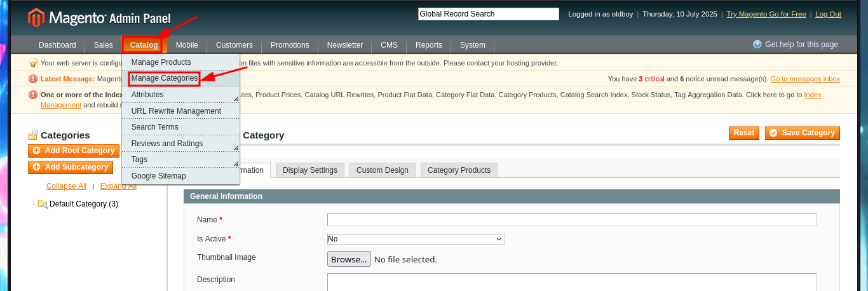Viewport: 868px width, 291px height.
Task: Click the help icon beside 'Get help for this page'
Action: click(757, 44)
